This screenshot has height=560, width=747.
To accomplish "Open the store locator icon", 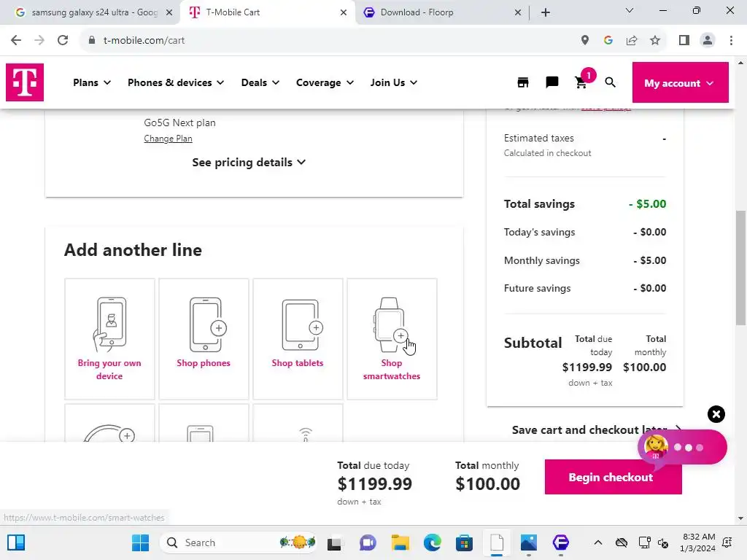I will click(x=523, y=82).
